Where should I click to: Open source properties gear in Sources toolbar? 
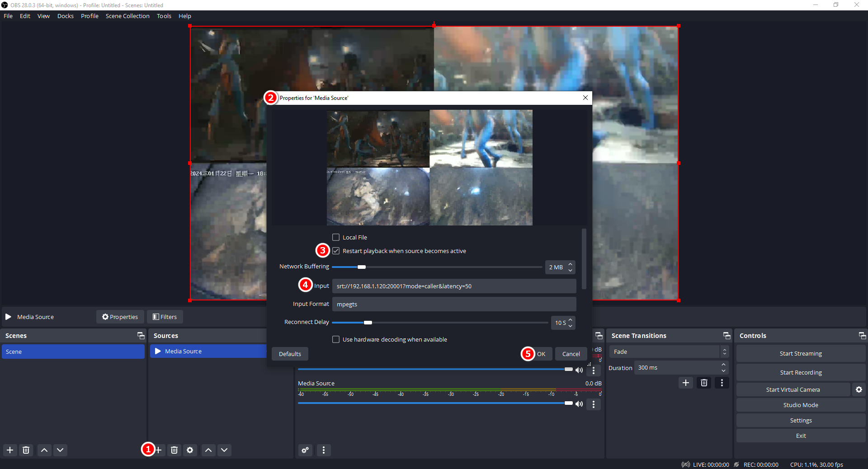pos(190,450)
